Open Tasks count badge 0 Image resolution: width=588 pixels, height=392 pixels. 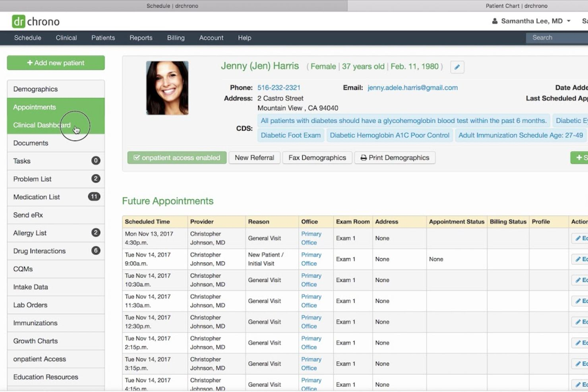click(x=96, y=160)
